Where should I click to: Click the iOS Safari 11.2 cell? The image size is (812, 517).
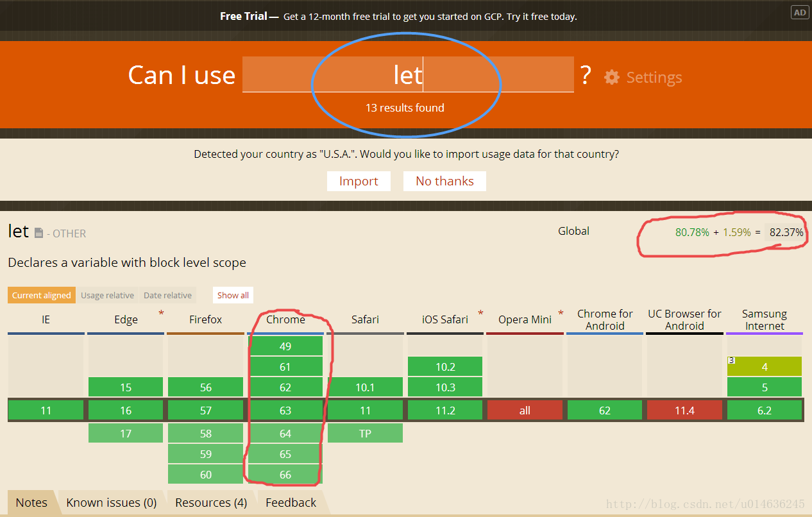point(445,411)
